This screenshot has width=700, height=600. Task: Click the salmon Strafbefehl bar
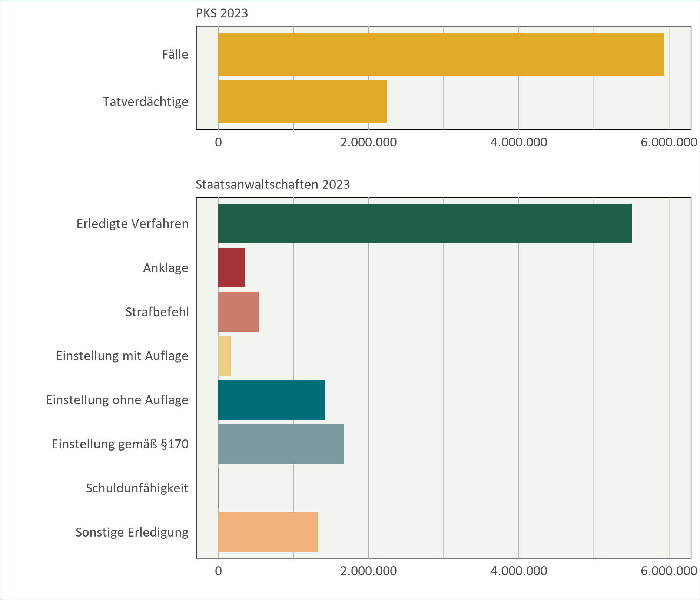point(238,312)
